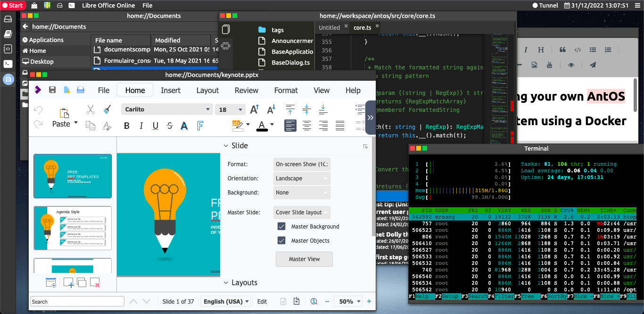Apply Strikethrough text formatting
This screenshot has width=644, height=314.
click(170, 126)
